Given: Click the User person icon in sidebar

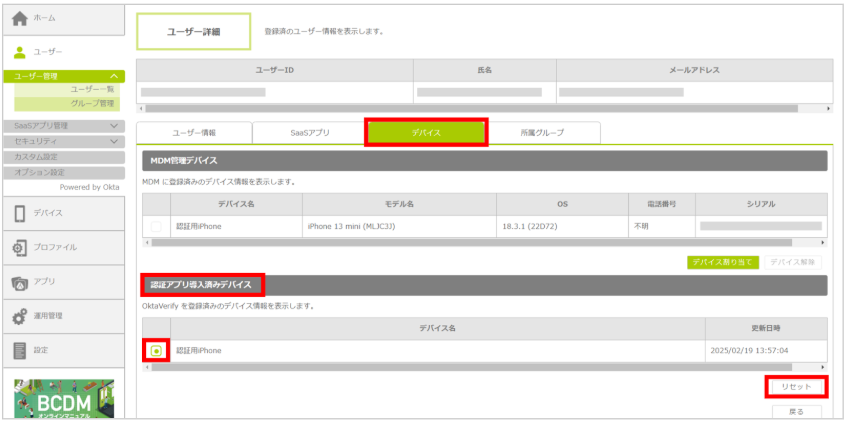Looking at the screenshot, I should [x=20, y=52].
